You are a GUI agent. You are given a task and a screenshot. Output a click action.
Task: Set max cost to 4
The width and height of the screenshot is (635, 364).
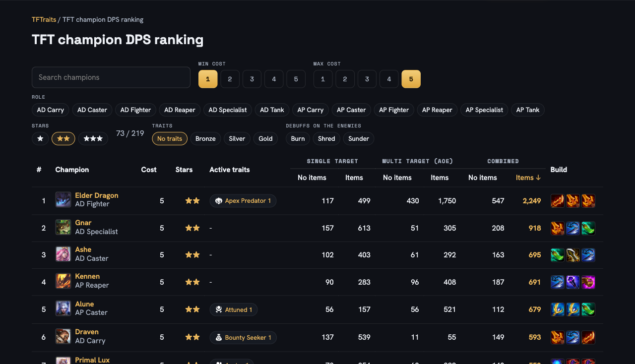tap(389, 79)
